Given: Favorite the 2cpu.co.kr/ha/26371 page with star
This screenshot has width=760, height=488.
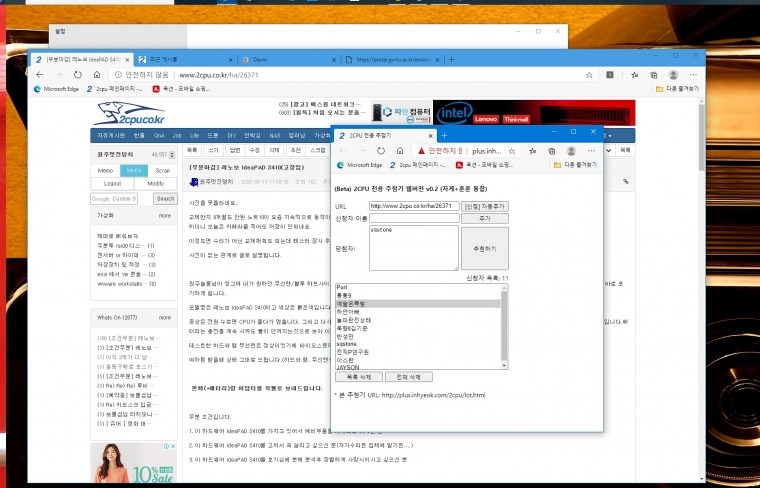Looking at the screenshot, I should click(x=589, y=75).
